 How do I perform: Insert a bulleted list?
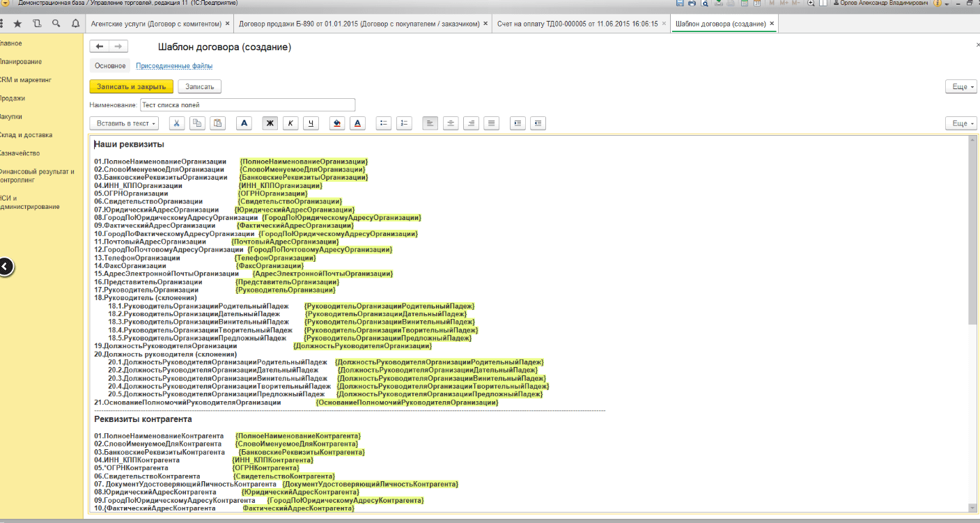383,123
